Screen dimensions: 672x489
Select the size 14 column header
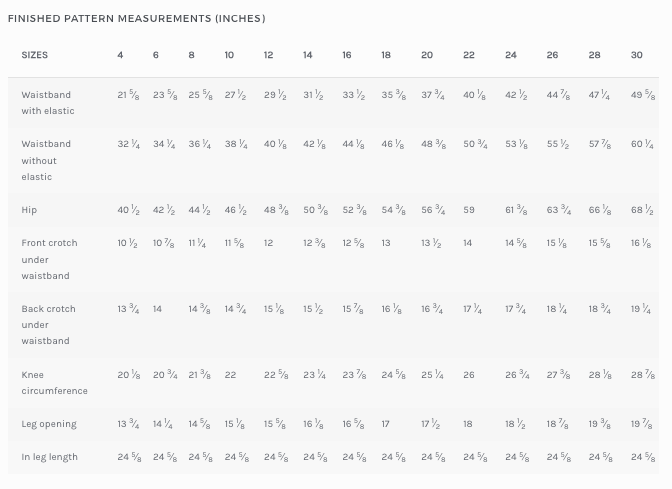(x=307, y=55)
